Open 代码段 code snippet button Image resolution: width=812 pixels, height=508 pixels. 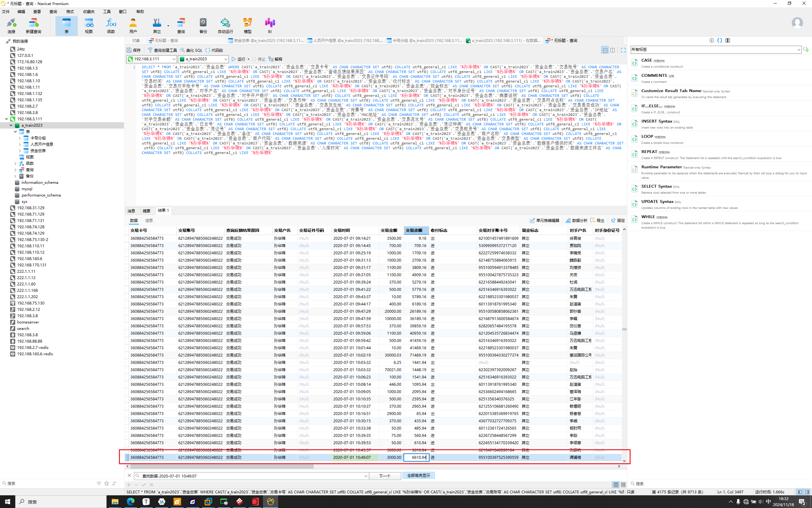214,50
